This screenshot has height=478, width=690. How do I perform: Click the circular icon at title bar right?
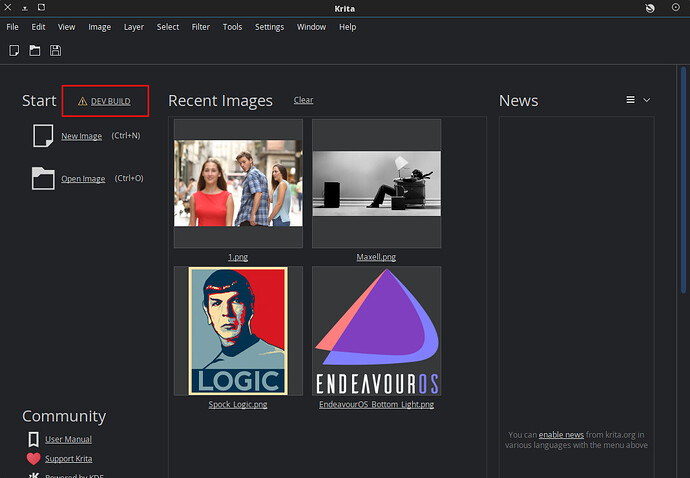[675, 7]
